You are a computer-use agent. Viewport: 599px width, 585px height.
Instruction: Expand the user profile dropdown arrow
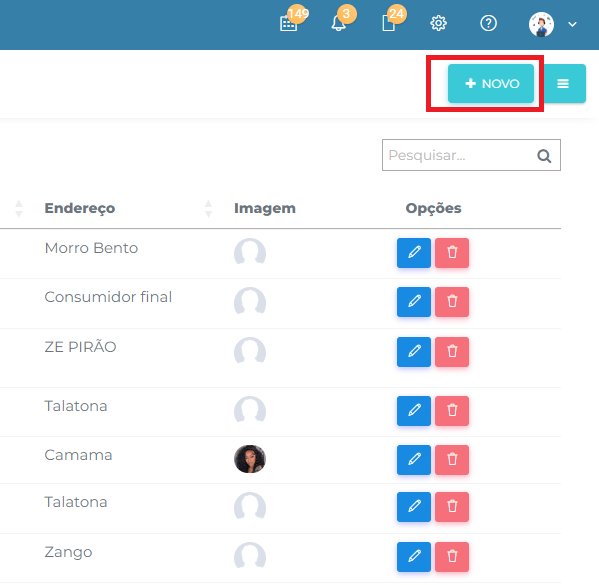pos(572,24)
